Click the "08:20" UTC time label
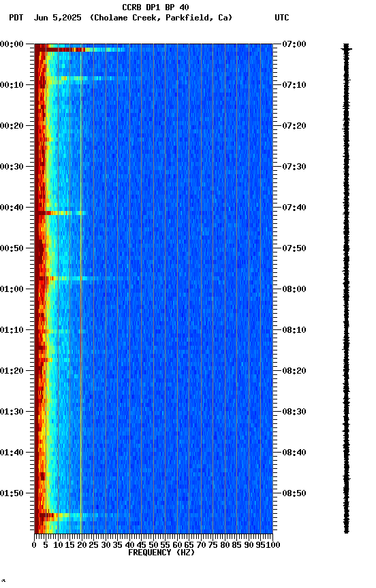 (294, 371)
